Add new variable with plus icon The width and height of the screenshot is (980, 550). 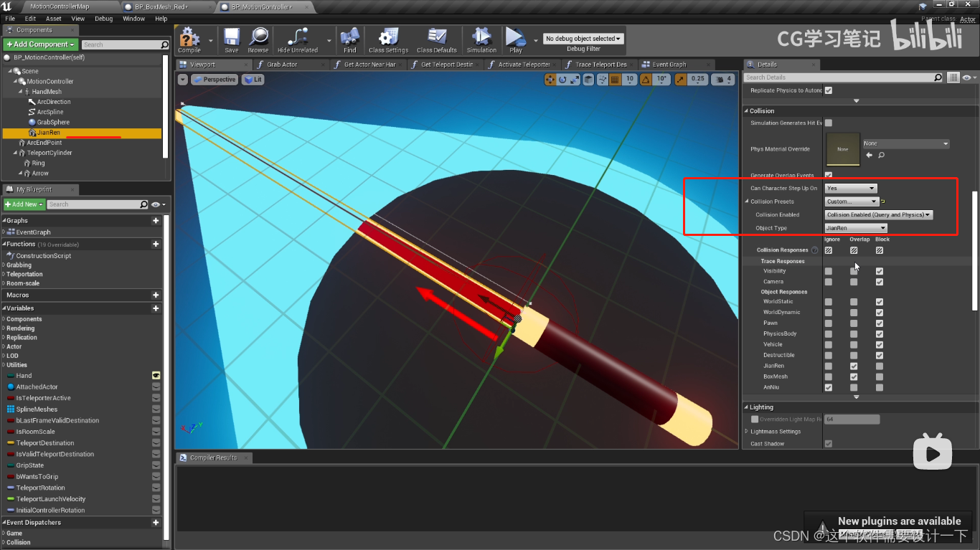click(156, 308)
